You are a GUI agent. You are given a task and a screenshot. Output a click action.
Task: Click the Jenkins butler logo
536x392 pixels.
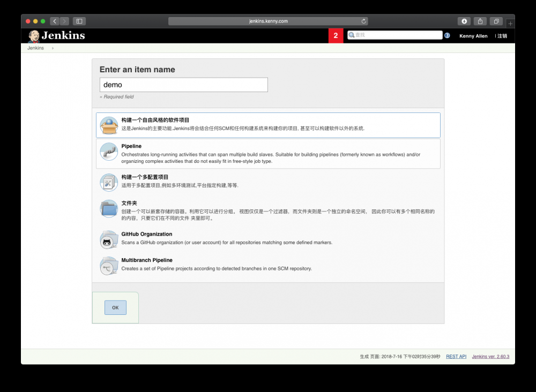(x=33, y=35)
